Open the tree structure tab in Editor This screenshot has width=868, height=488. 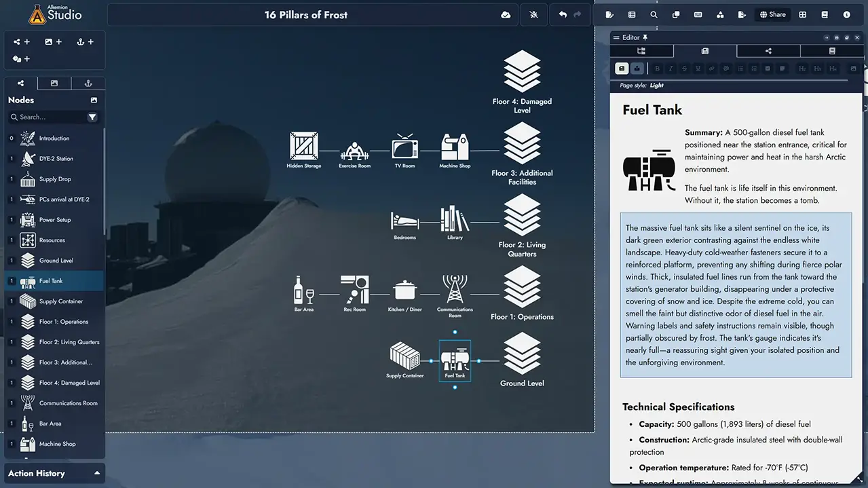pyautogui.click(x=641, y=51)
